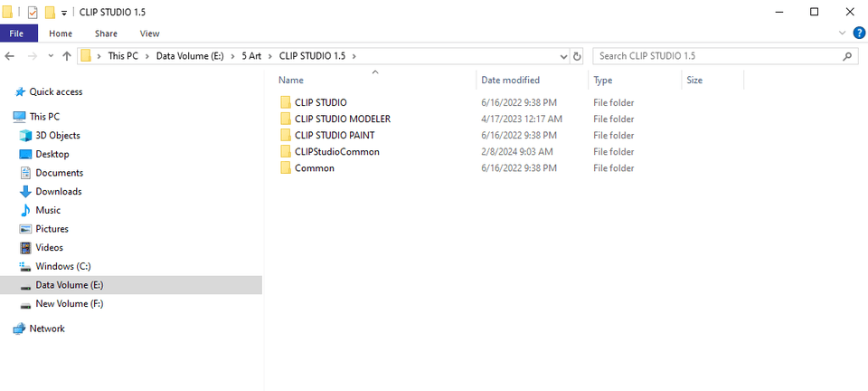Select the CLIP STUDIO PAINT folder

pyautogui.click(x=335, y=136)
